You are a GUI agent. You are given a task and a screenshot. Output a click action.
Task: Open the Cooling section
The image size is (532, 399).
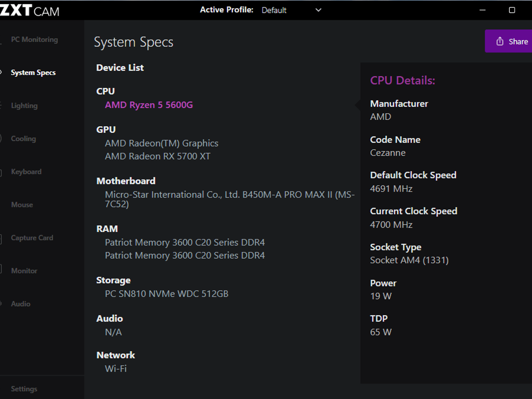click(x=23, y=138)
